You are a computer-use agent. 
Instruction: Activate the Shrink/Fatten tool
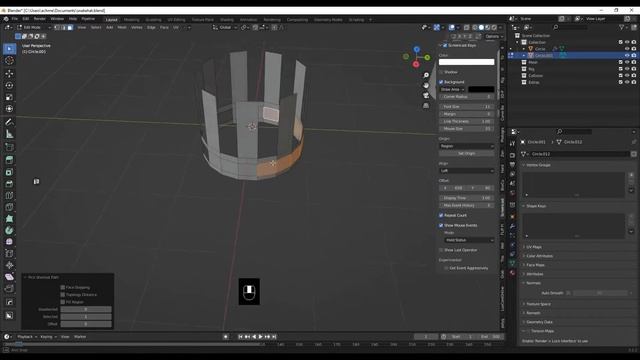pyautogui.click(x=9, y=266)
